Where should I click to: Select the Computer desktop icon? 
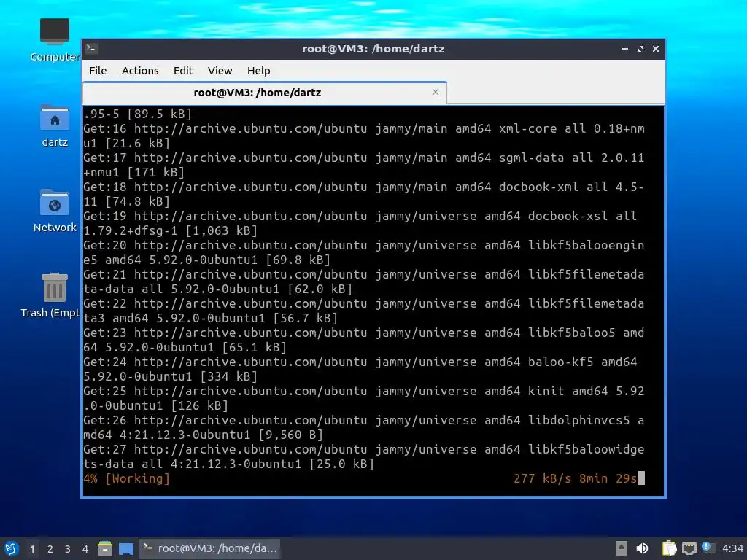(x=54, y=40)
